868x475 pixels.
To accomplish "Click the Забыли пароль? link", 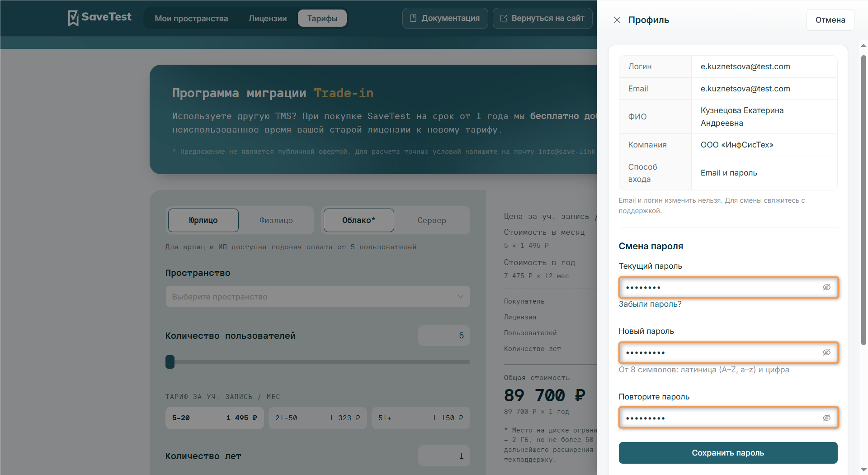I will tap(650, 304).
